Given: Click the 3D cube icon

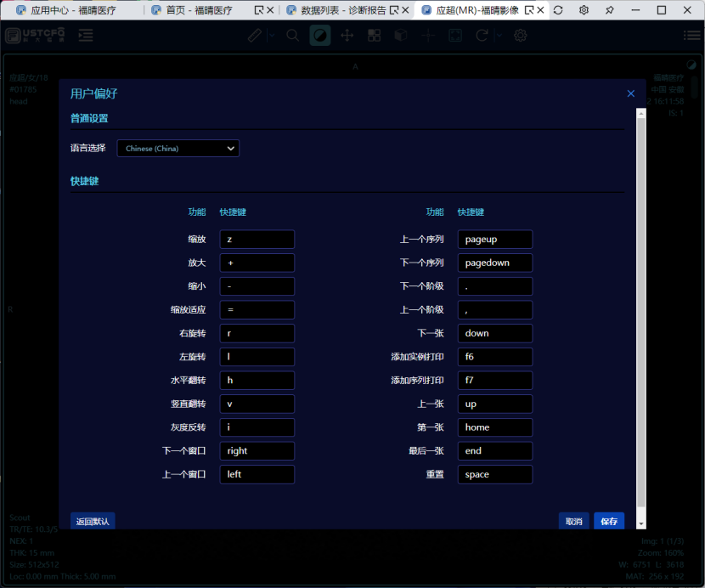Looking at the screenshot, I should pos(401,36).
